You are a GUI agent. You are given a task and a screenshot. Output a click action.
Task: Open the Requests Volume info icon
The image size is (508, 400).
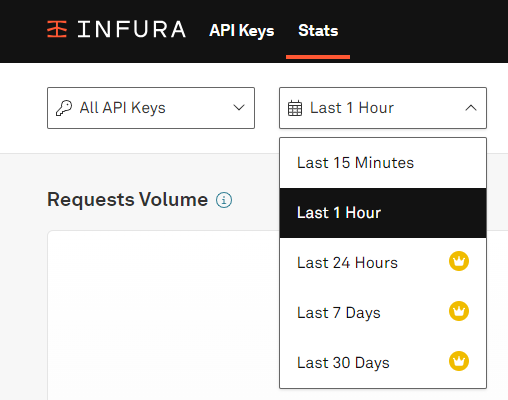[x=224, y=200]
